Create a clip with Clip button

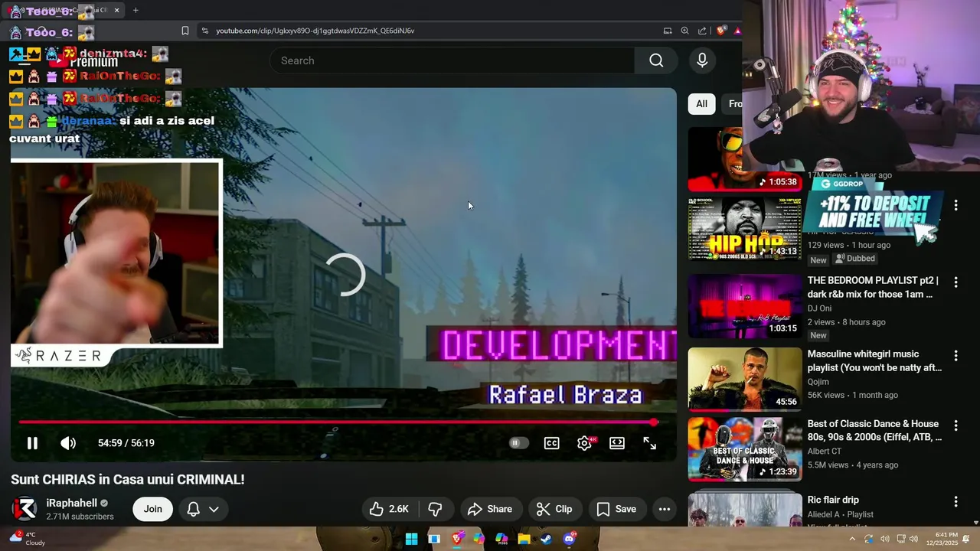click(x=554, y=509)
